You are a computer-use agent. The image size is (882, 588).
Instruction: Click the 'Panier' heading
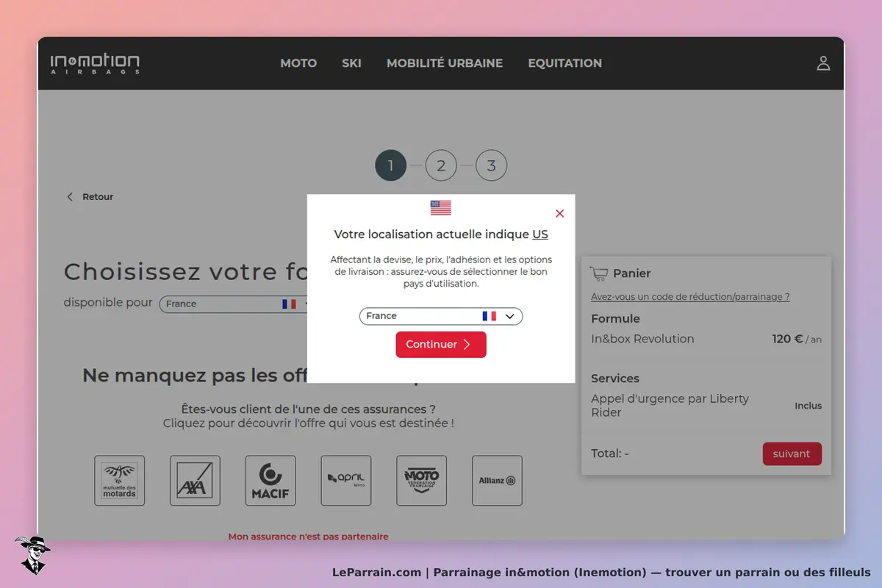(x=632, y=273)
